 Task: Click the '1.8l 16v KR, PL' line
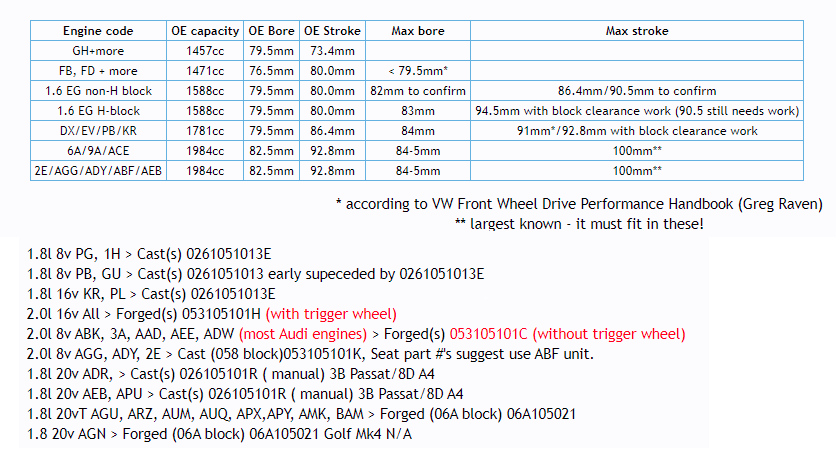click(x=151, y=294)
